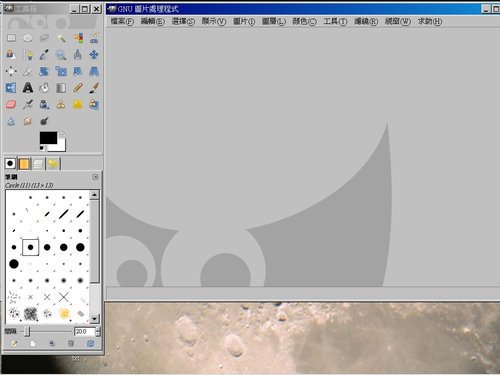Switch to the Gradients tab

pos(38,164)
